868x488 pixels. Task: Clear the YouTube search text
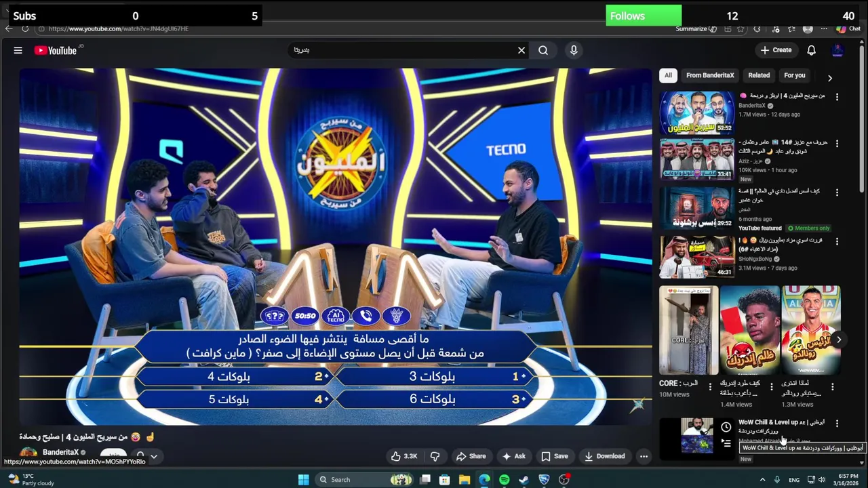tap(521, 50)
